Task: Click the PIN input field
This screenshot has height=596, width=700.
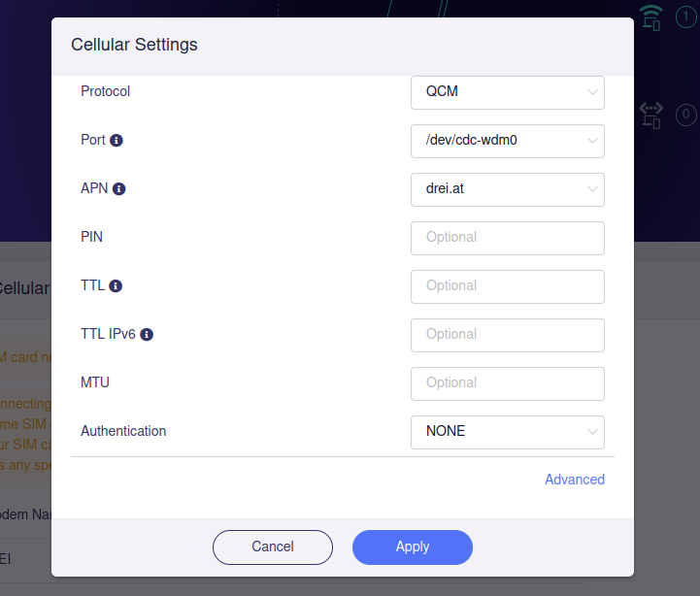Action: (508, 238)
